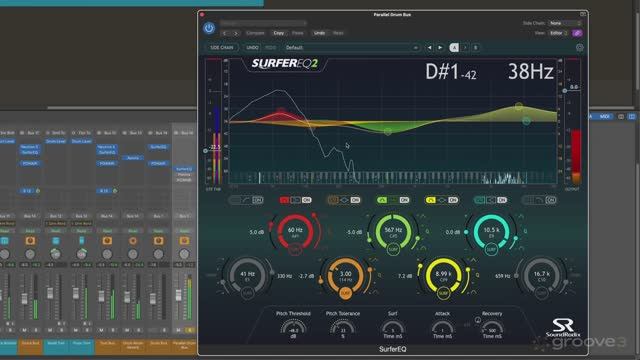Screen dimensions: 640x360
Task: Click the output gain slider handle at 0.0
Action: (x=565, y=91)
